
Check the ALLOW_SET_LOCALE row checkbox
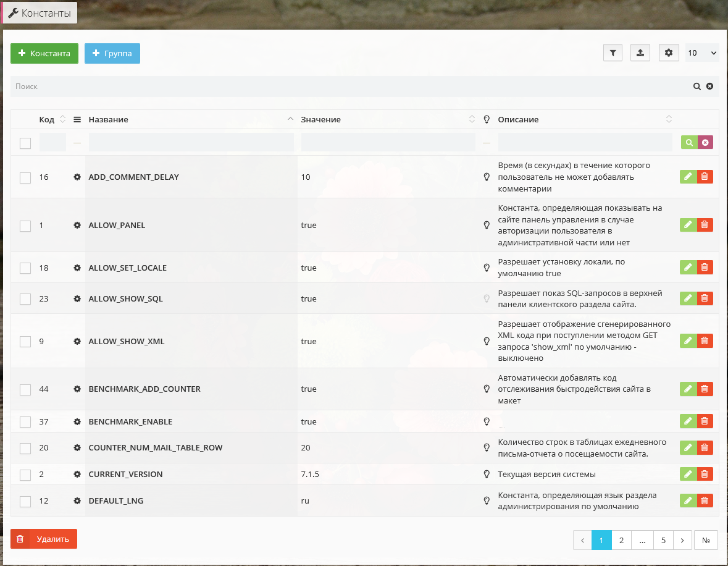[x=25, y=268]
